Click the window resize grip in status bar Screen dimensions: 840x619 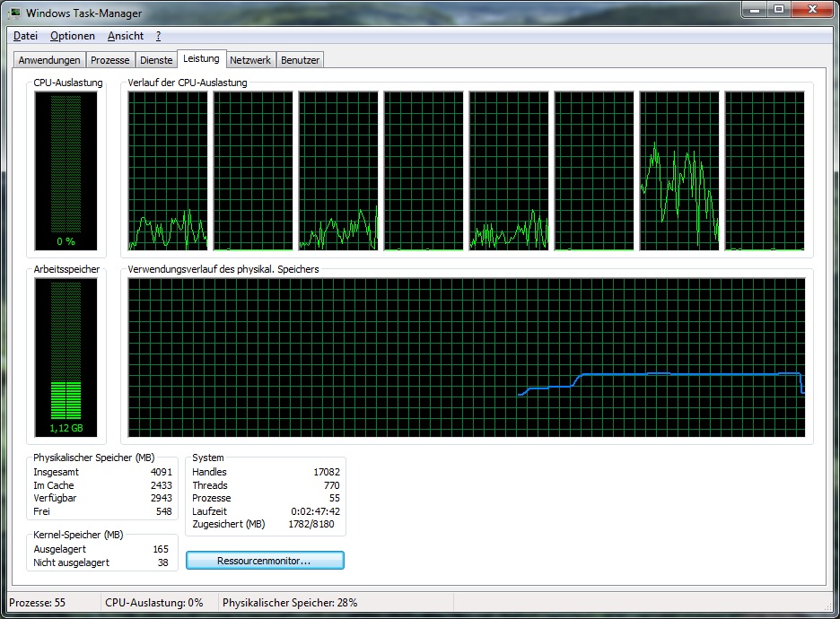tap(828, 606)
